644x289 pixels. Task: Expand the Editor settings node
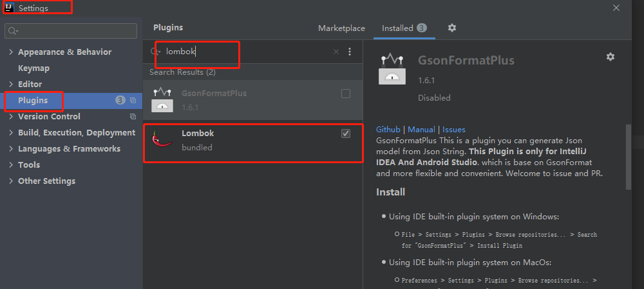11,84
